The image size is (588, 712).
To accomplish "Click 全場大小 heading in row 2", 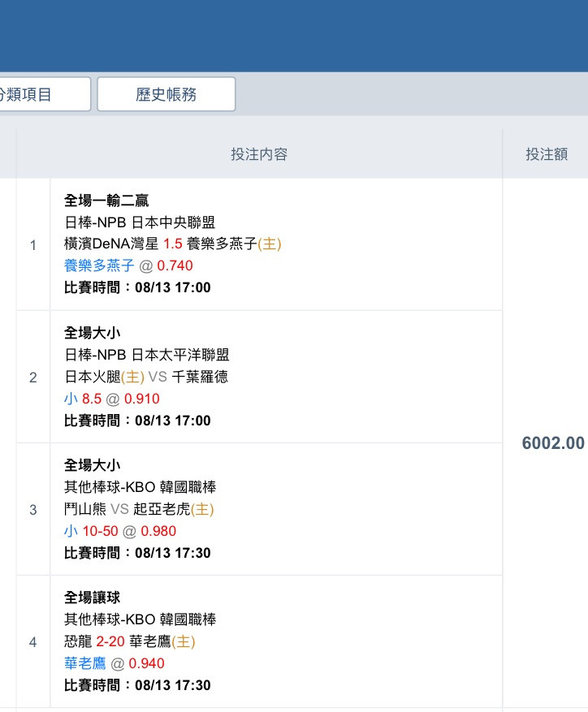I will (x=93, y=333).
